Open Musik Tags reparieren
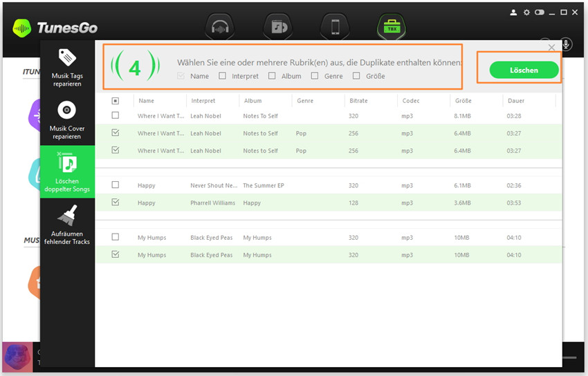 coord(67,68)
